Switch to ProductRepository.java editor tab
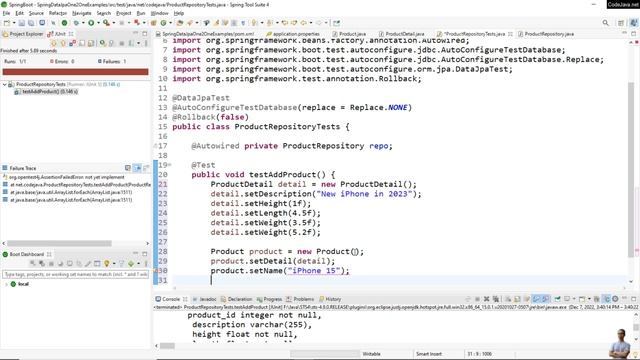This screenshot has height=360, width=640. coord(546,34)
